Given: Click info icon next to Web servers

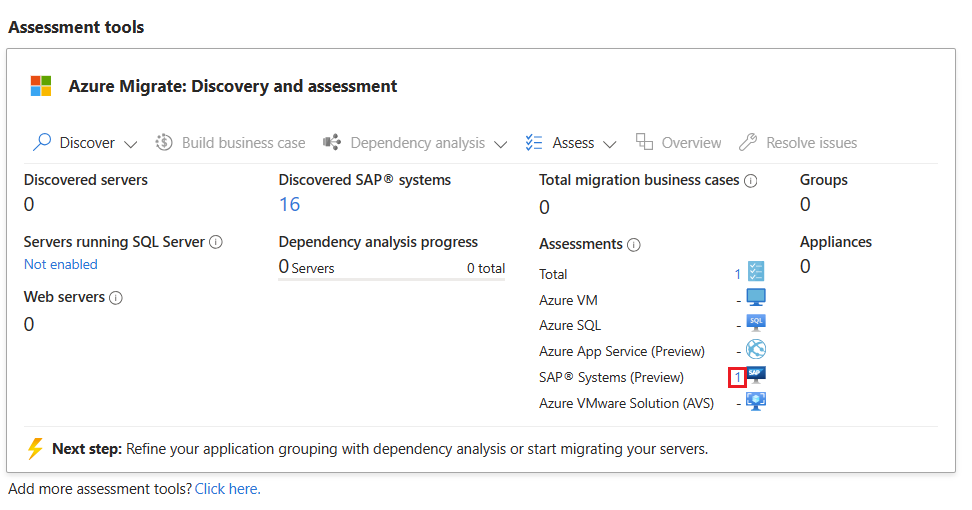Looking at the screenshot, I should coord(116,298).
